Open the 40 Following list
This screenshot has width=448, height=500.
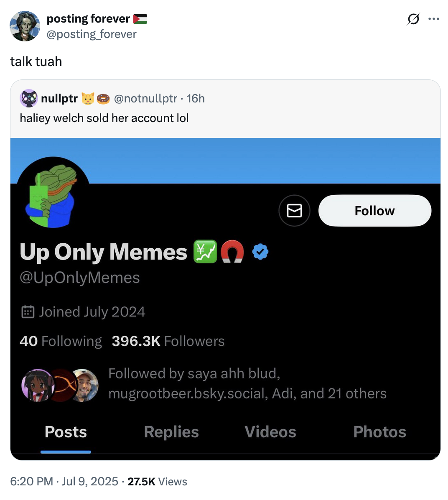click(61, 341)
